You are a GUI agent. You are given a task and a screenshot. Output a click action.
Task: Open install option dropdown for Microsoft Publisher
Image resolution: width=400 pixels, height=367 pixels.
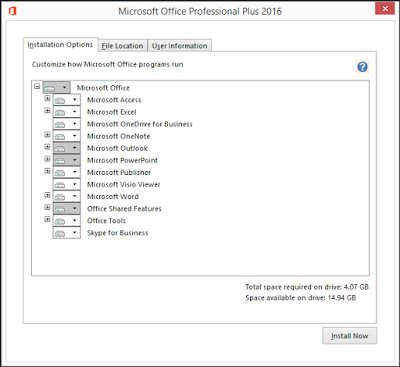click(67, 172)
